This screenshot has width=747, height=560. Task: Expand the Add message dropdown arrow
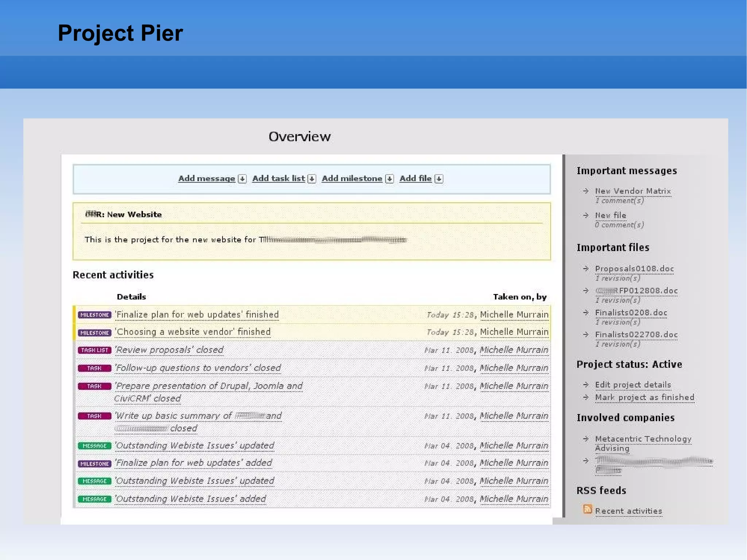242,179
